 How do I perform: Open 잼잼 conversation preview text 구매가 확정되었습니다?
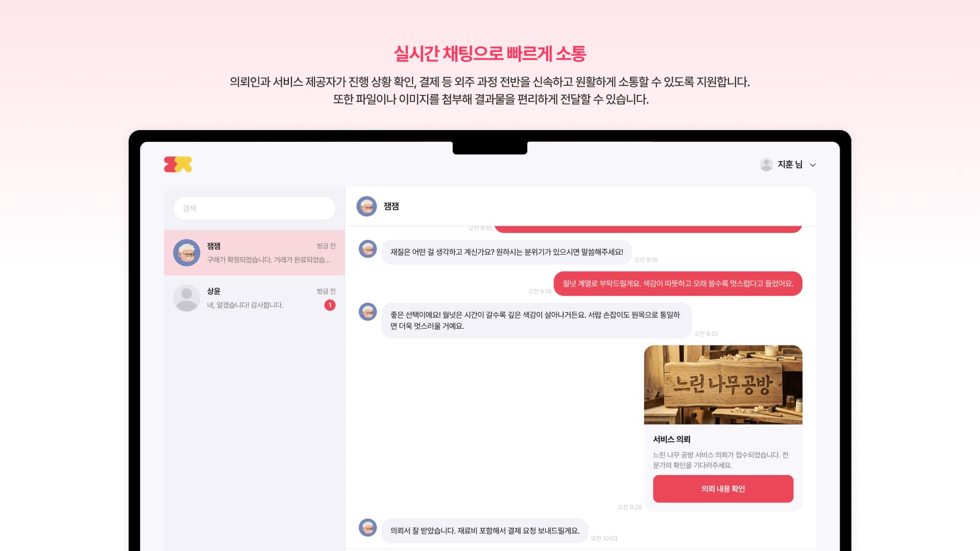click(x=268, y=260)
